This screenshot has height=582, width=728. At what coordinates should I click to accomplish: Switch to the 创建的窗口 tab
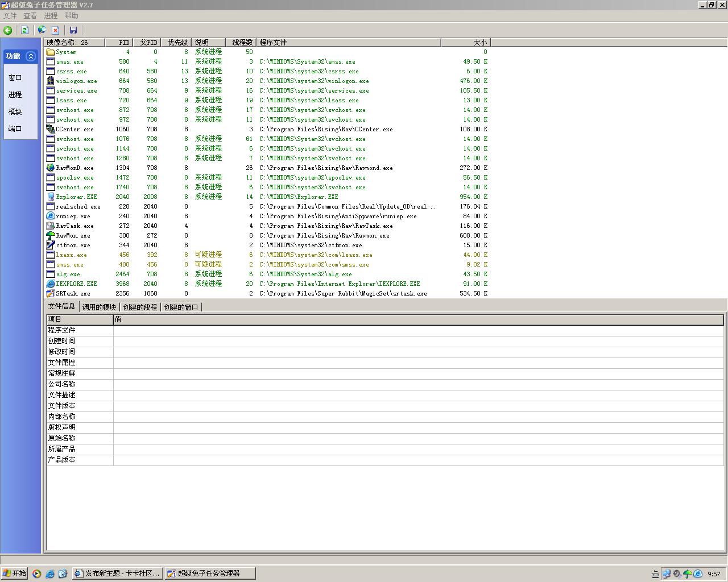pyautogui.click(x=181, y=307)
